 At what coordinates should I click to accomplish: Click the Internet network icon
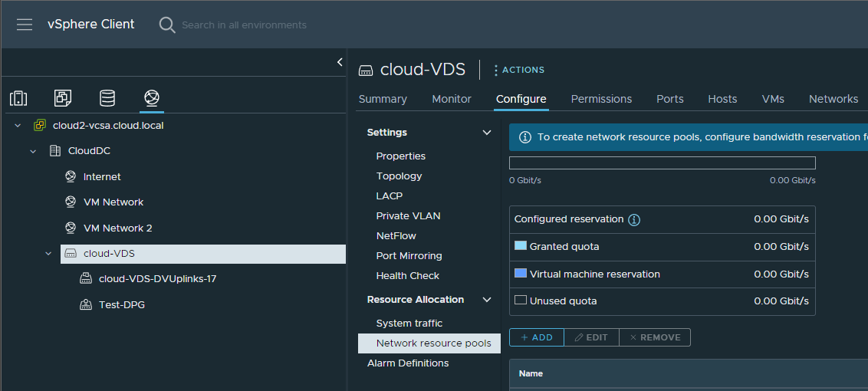(71, 176)
